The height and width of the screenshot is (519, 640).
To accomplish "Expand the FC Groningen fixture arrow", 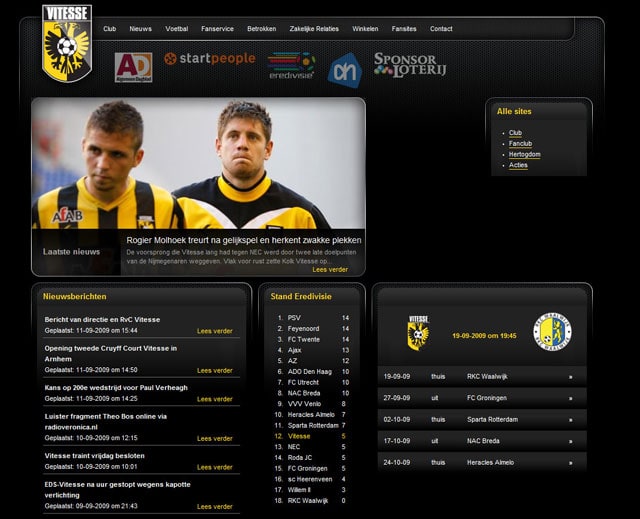I will 570,398.
